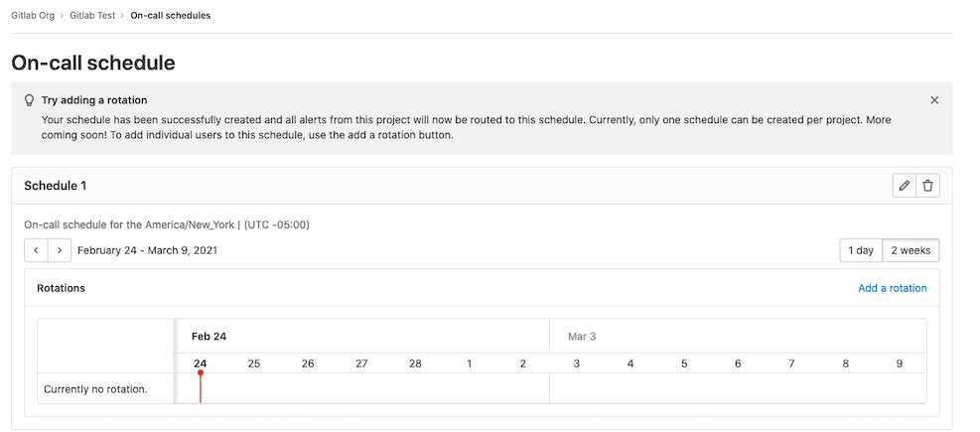Click the Mar 3 week header

tap(582, 337)
